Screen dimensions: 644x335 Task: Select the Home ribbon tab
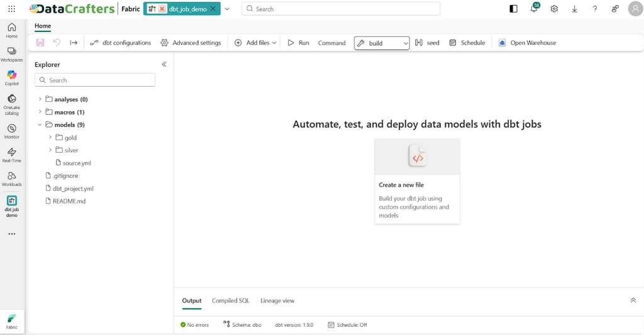click(x=43, y=26)
